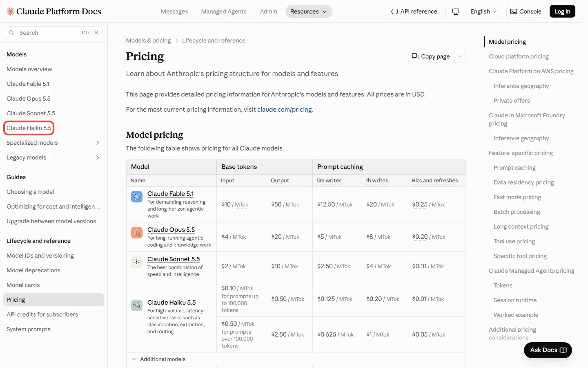Open the Claude Opus 5.5 table link
The image size is (588, 368).
[171, 230]
